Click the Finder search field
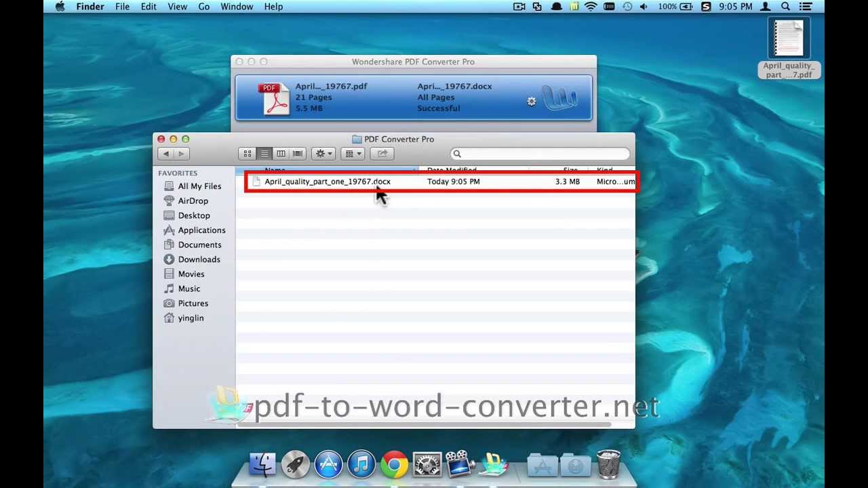Screen dimensions: 868x488 point(540,154)
